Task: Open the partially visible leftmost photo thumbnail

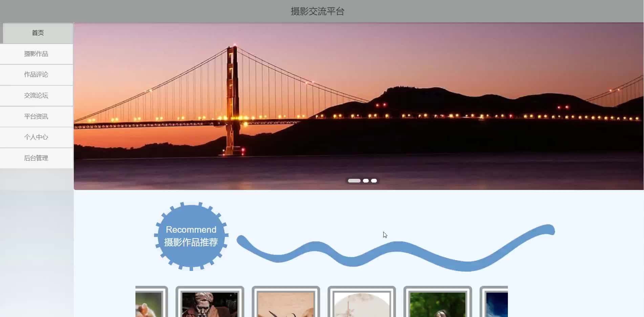Action: (151, 302)
